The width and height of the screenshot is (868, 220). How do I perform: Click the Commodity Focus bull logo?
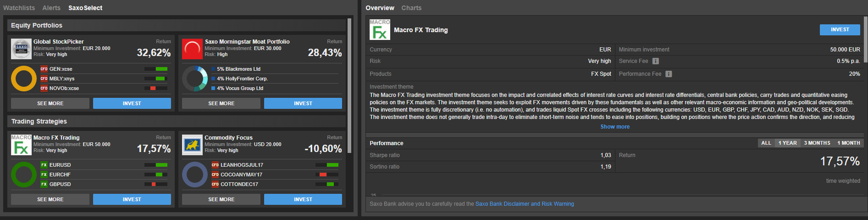[x=192, y=145]
